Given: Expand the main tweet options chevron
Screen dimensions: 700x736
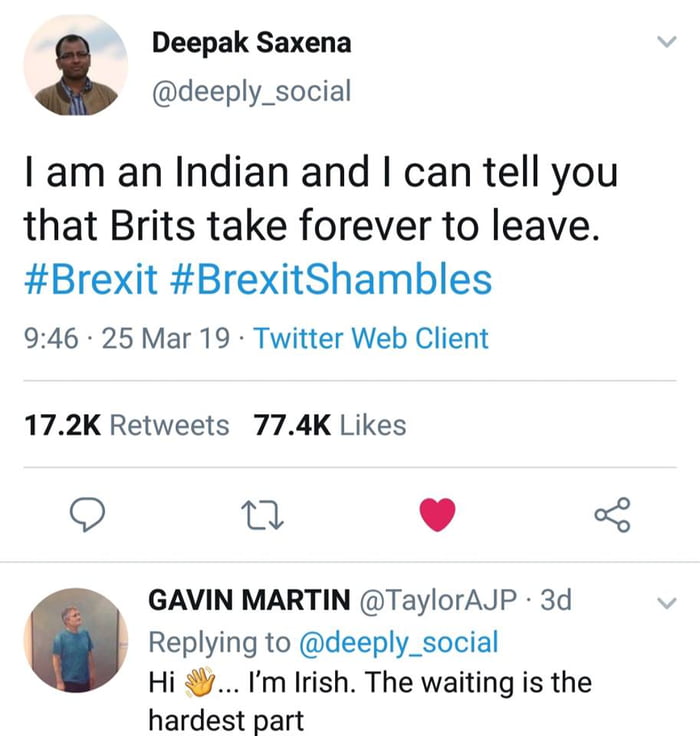Looking at the screenshot, I should point(664,42).
